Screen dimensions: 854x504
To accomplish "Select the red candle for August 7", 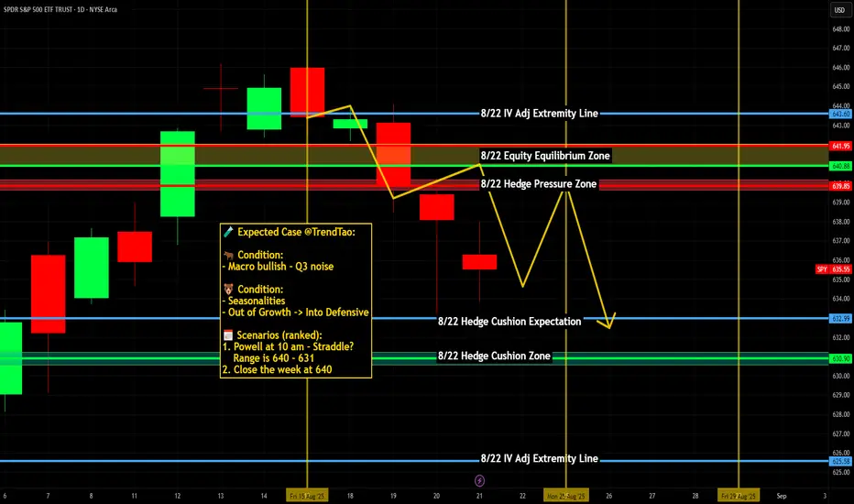I will coord(48,293).
